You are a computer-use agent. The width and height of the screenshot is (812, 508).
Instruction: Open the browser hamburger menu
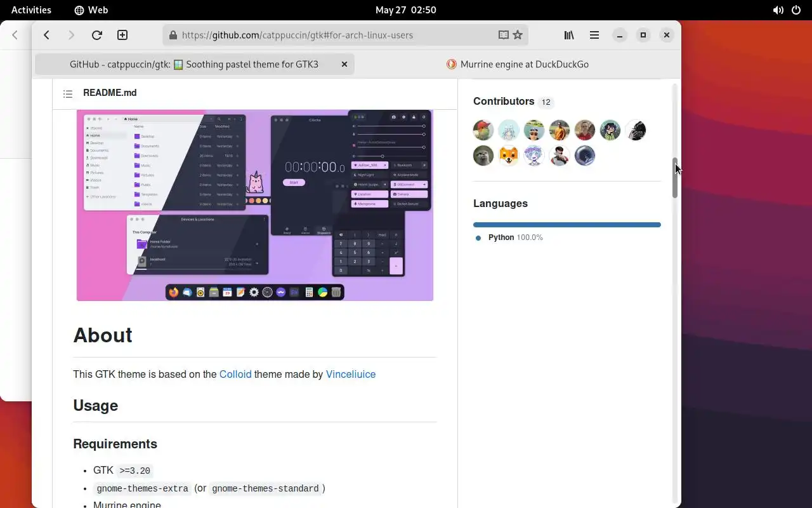594,35
